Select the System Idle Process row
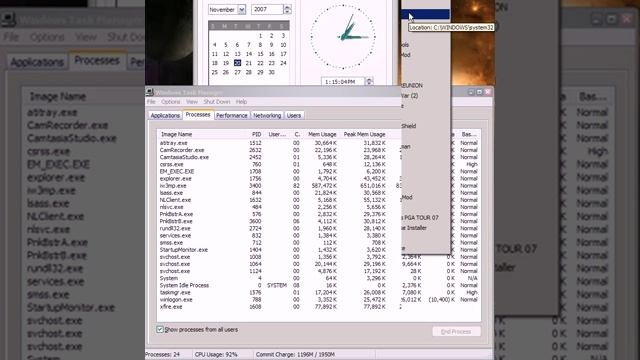This screenshot has width=640, height=360. 318,285
